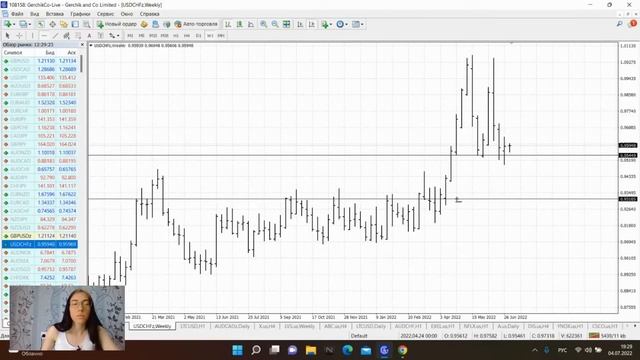The height and width of the screenshot is (360, 640).
Task: Zoom out on the chart
Action: [275, 24]
